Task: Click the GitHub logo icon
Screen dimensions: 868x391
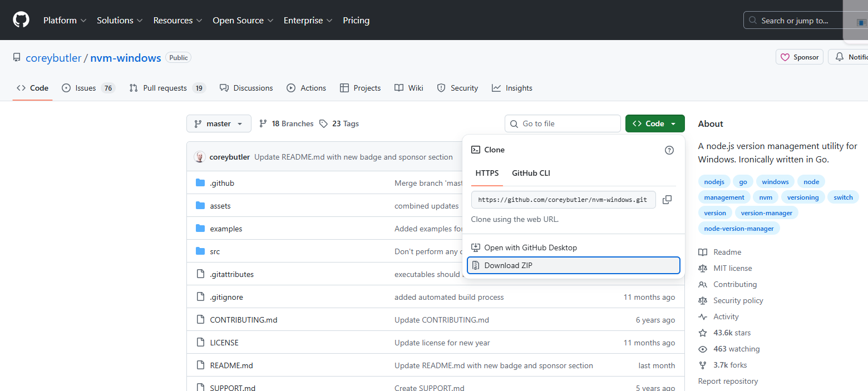Action: tap(21, 20)
